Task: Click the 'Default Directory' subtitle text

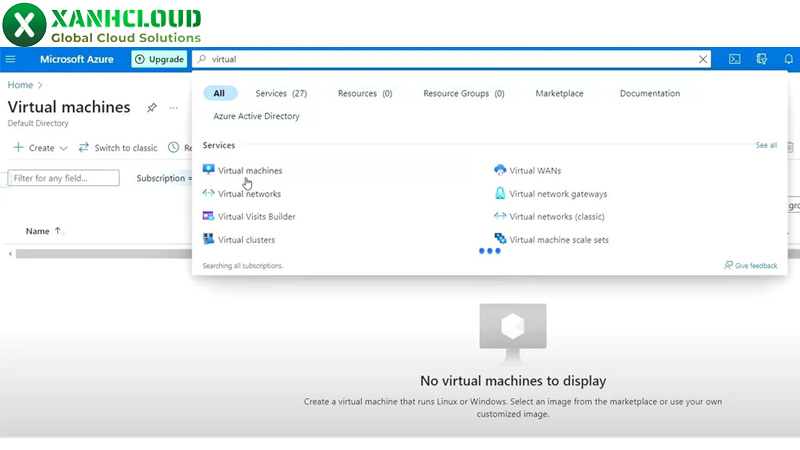Action: pos(38,123)
